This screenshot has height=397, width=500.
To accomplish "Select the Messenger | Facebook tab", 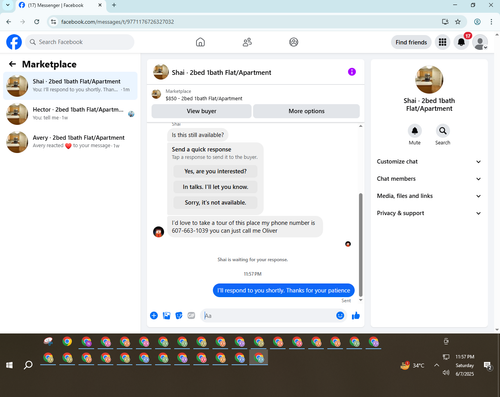I will coord(60,5).
